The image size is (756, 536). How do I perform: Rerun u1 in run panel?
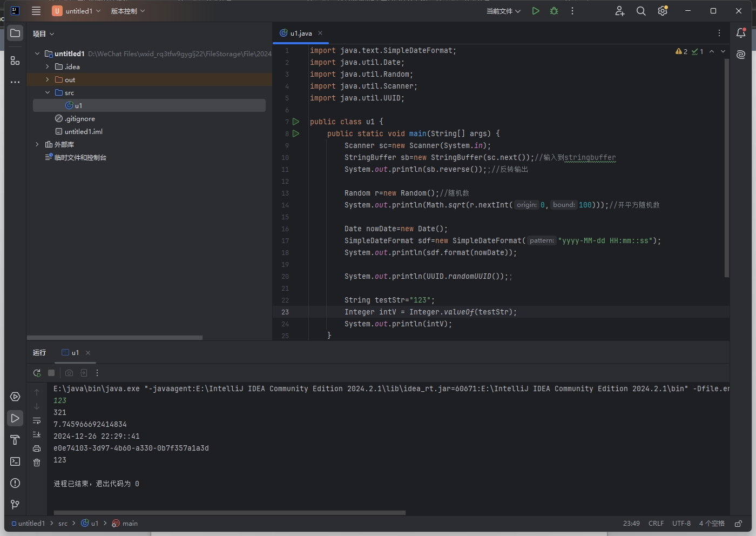pyautogui.click(x=37, y=373)
